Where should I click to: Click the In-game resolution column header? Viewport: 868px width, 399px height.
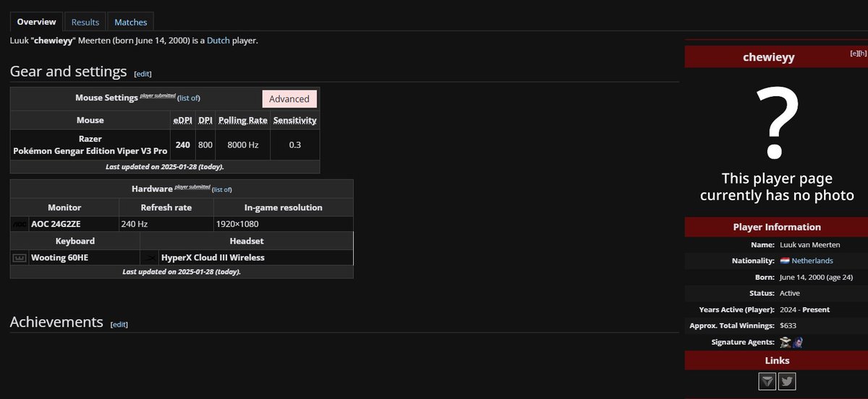[284, 207]
